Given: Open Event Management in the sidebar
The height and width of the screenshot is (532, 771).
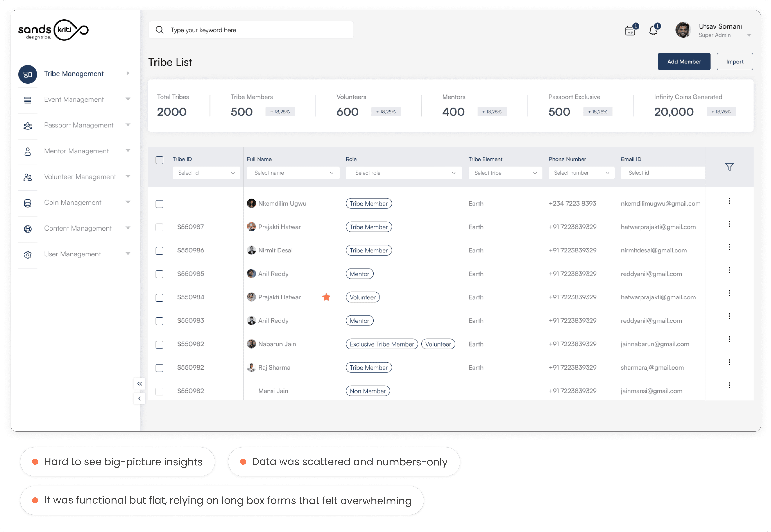Looking at the screenshot, I should coord(74,99).
